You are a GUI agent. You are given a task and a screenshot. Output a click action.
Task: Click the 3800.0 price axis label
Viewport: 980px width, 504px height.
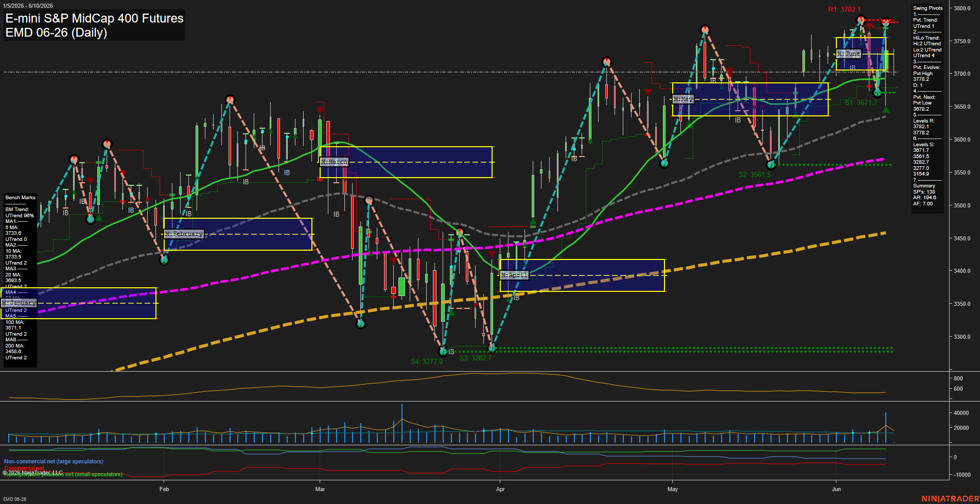(962, 8)
